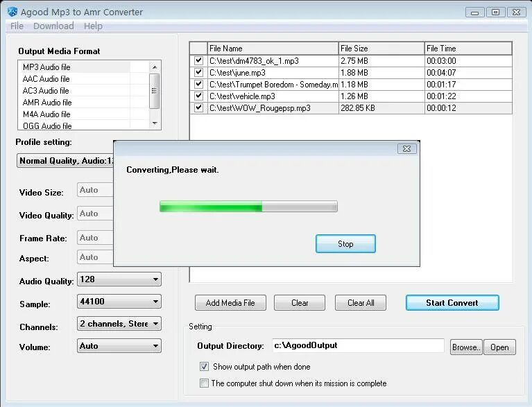This screenshot has width=532, height=407.
Task: Select OGG Audio file format
Action: pyautogui.click(x=76, y=125)
